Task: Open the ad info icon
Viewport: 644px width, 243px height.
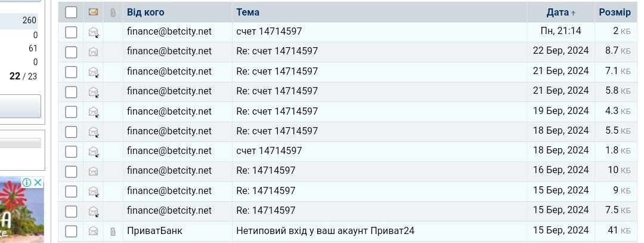Action: point(26,182)
